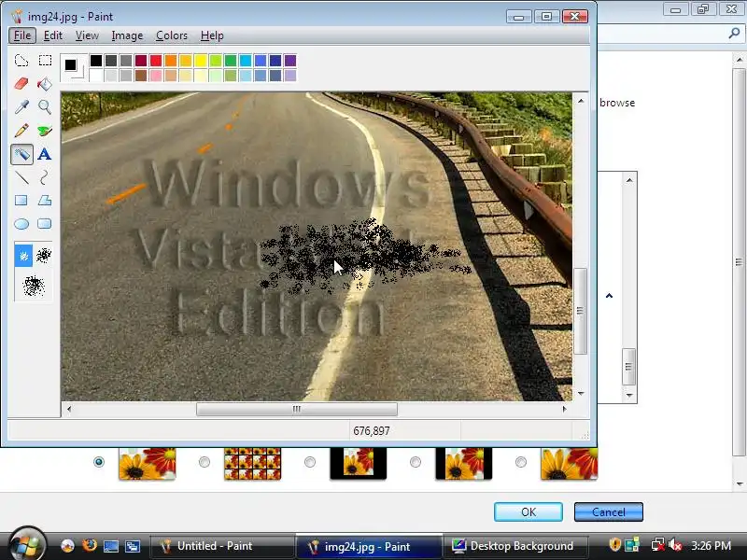This screenshot has height=560, width=747.
Task: Click the tiled flowers preview thumbnail
Action: click(252, 463)
